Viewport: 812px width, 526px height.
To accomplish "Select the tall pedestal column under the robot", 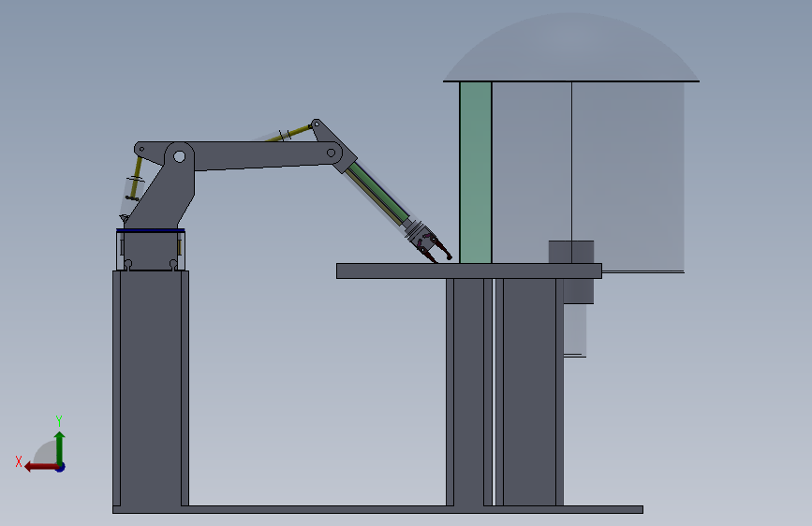I will point(151,388).
